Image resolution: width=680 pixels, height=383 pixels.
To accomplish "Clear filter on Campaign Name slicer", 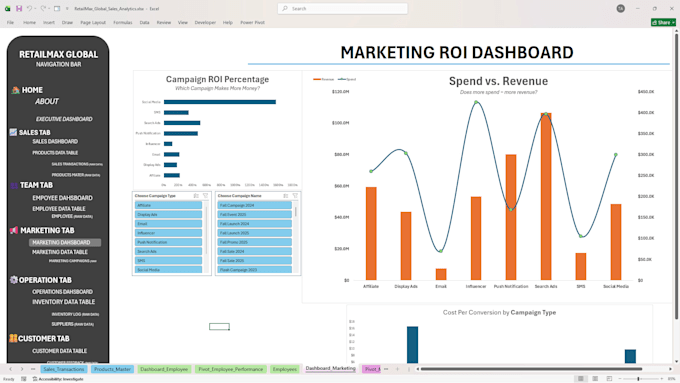I will tap(295, 196).
